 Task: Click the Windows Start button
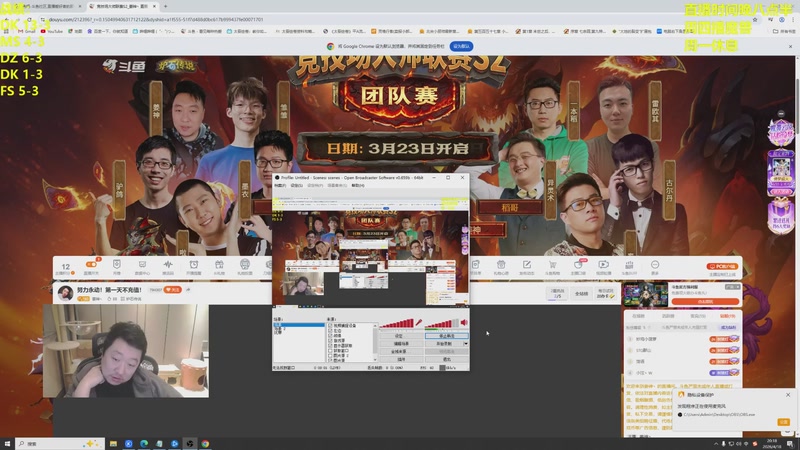(7, 444)
